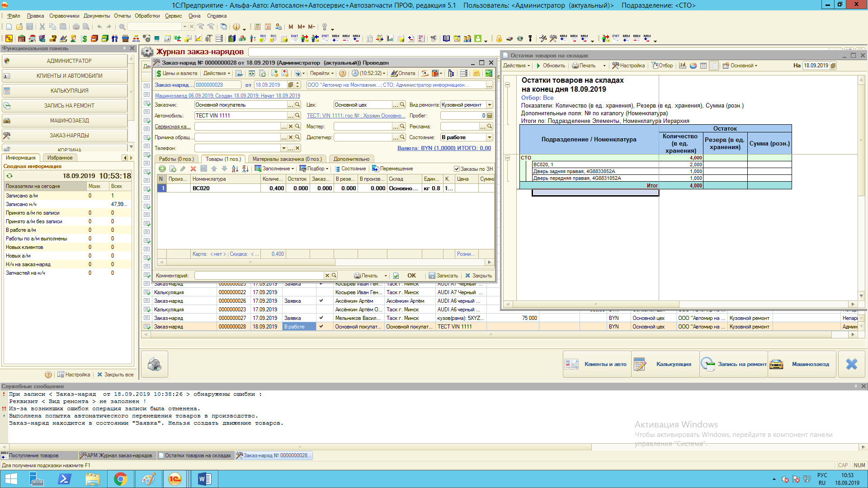Expand Перейти dropdown in order toolbar
Screen dimensions: 868x488
pyautogui.click(x=322, y=73)
